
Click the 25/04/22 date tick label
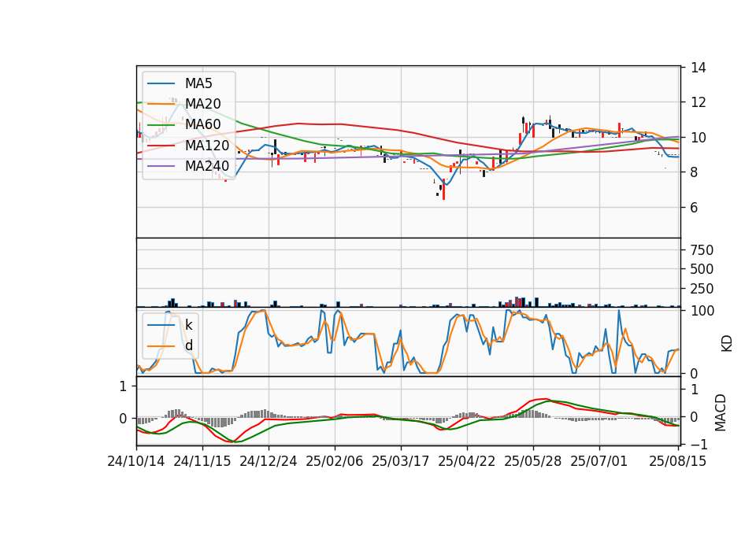point(466,461)
